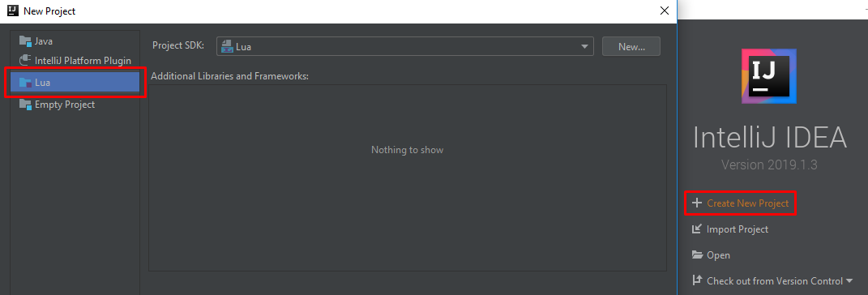Open the Project SDK dropdown arrow
This screenshot has height=295, width=868.
point(584,47)
